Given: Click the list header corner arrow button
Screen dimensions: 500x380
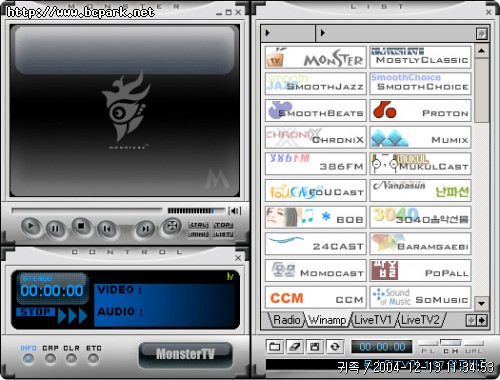Looking at the screenshot, I should (482, 33).
